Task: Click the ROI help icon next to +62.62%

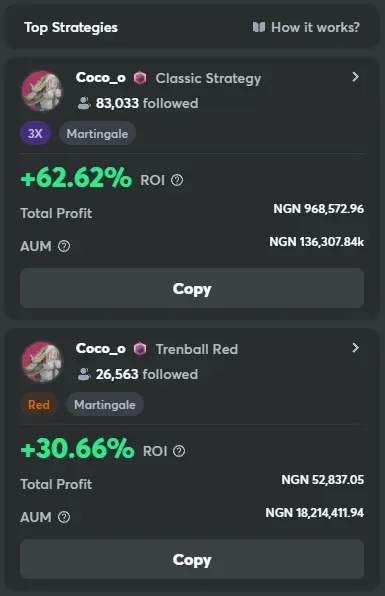Action: pos(177,180)
